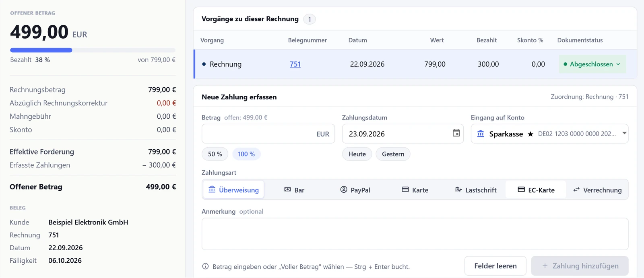Click the Bezahlt 38 % progress bar
644x278 pixels.
(93, 50)
